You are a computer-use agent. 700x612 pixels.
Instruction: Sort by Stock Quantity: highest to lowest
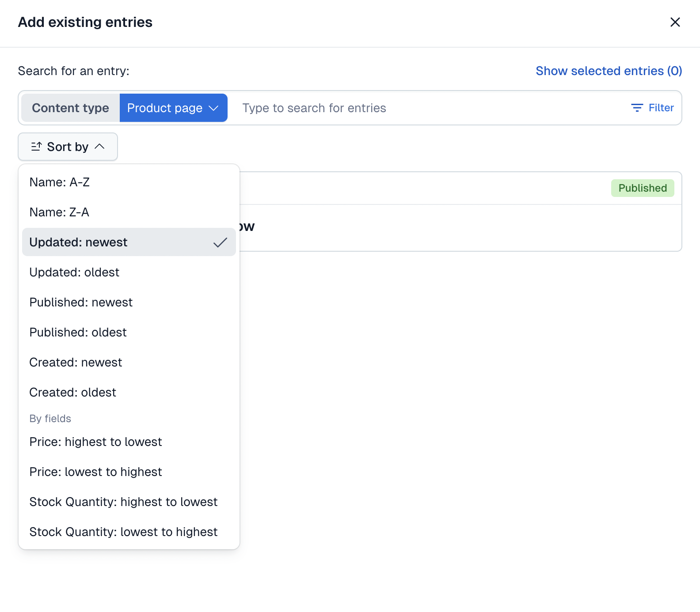[x=123, y=502]
